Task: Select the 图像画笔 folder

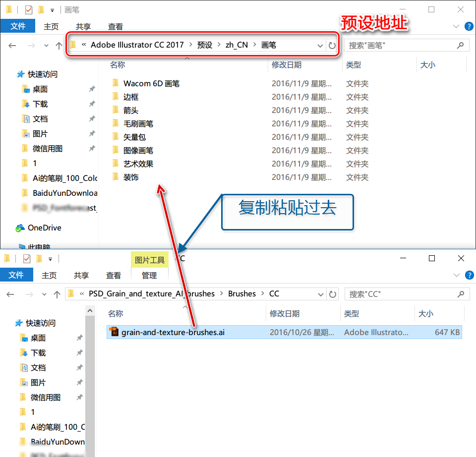Action: click(138, 150)
